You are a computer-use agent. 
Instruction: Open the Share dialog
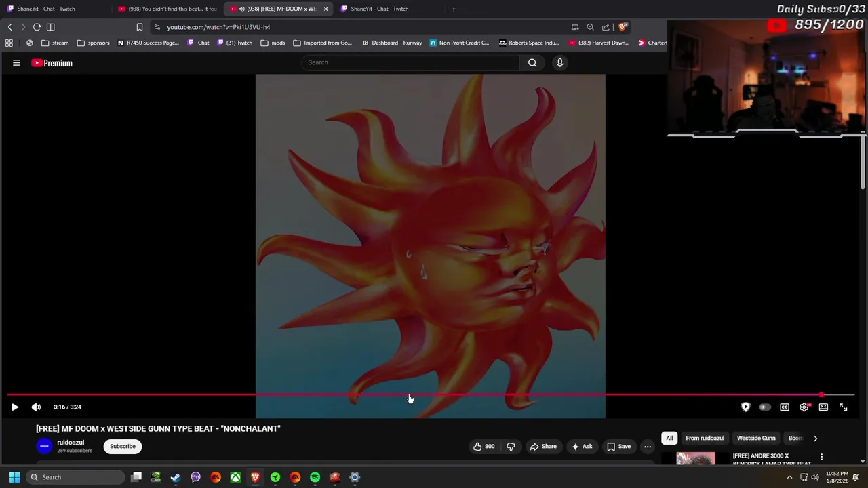coord(543,446)
